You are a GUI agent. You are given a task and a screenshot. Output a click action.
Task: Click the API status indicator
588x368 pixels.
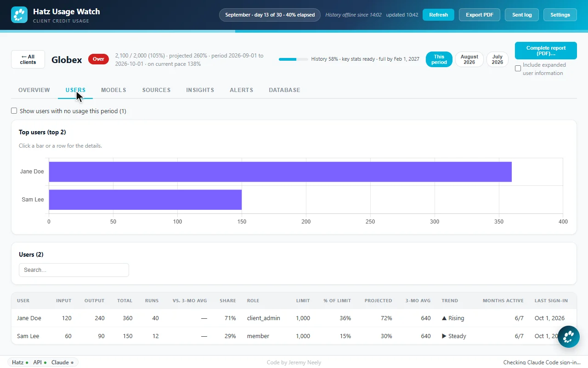(x=40, y=362)
